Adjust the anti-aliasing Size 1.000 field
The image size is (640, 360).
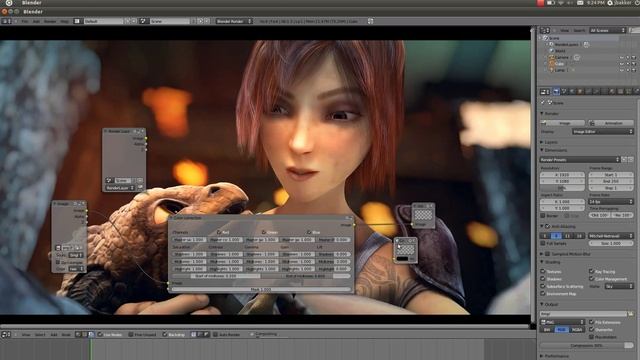[611, 243]
